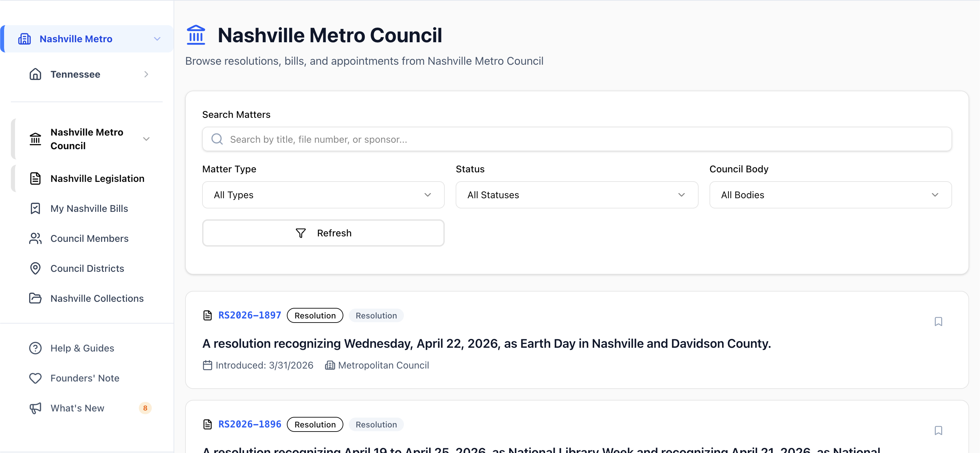Select the Tennessee home icon
The width and height of the screenshot is (980, 453).
point(35,74)
